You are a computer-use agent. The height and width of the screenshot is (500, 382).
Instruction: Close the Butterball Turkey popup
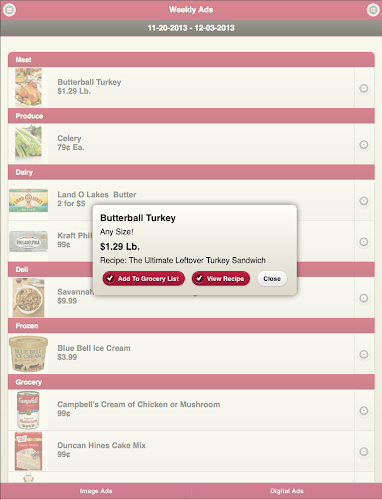click(x=272, y=279)
